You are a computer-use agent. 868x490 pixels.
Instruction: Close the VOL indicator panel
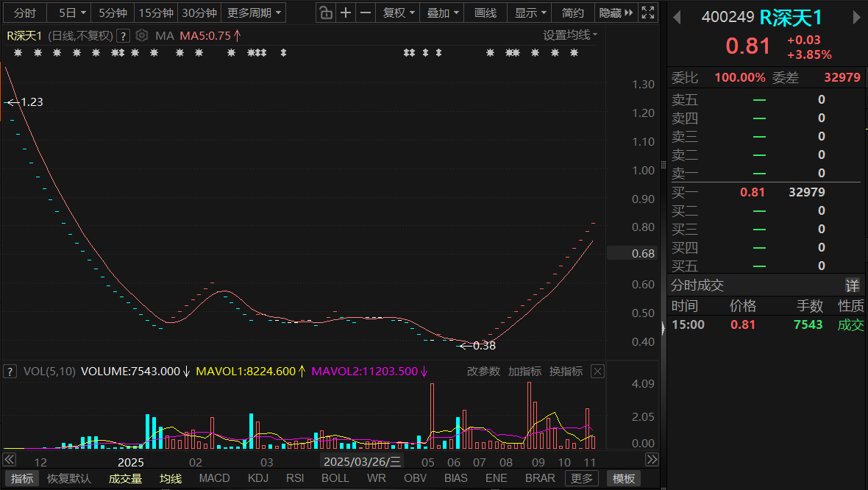pyautogui.click(x=597, y=372)
